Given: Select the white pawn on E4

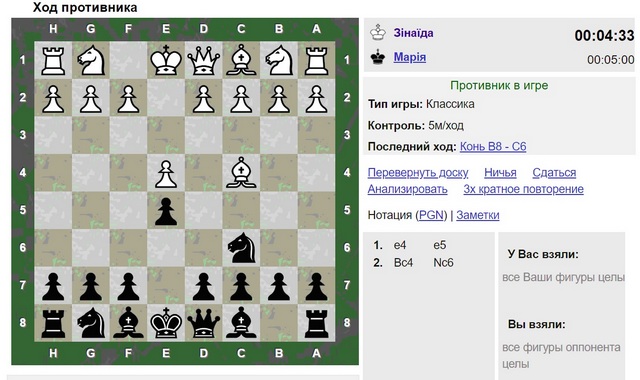Looking at the screenshot, I should (166, 173).
